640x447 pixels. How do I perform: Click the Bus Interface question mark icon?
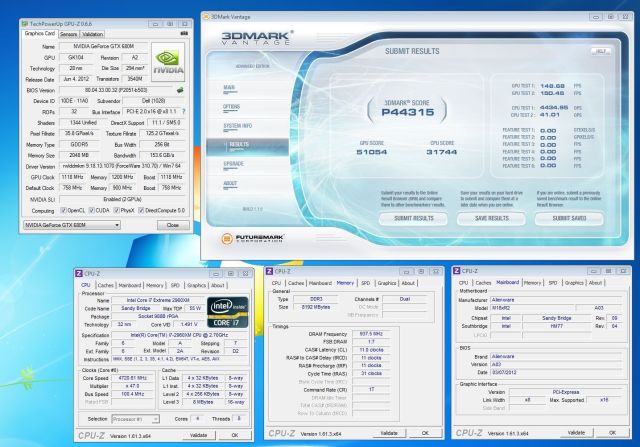pyautogui.click(x=183, y=111)
